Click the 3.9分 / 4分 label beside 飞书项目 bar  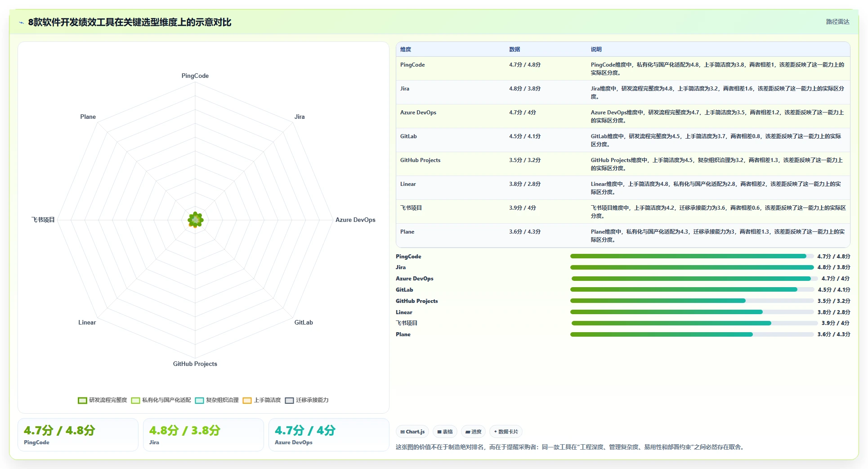click(x=836, y=323)
